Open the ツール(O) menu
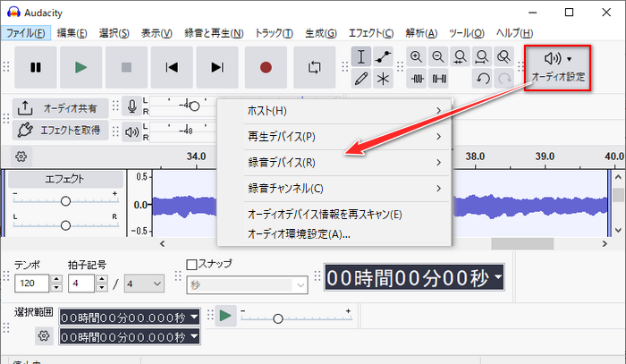The width and height of the screenshot is (626, 364). click(466, 33)
